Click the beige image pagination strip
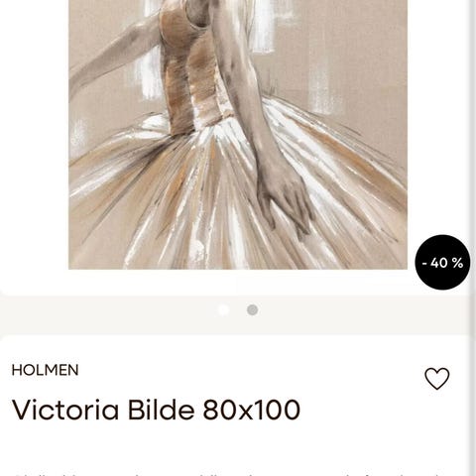Viewport: 476px width, 476px height. click(x=235, y=314)
